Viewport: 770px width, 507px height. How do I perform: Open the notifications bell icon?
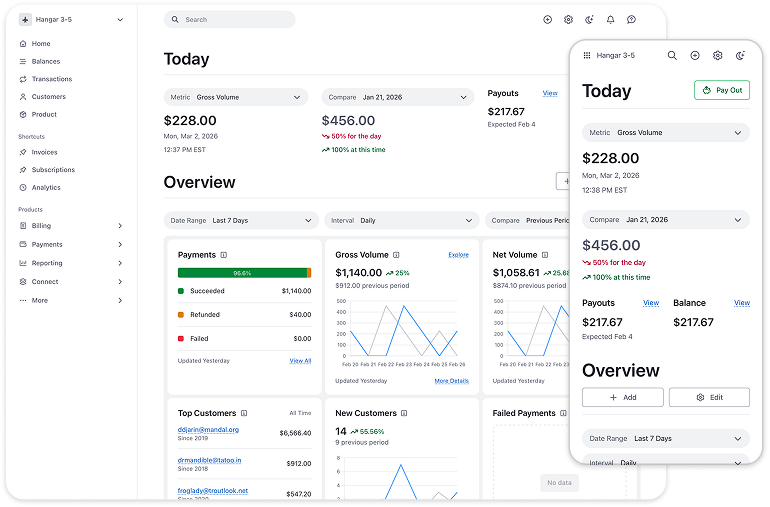[x=610, y=20]
